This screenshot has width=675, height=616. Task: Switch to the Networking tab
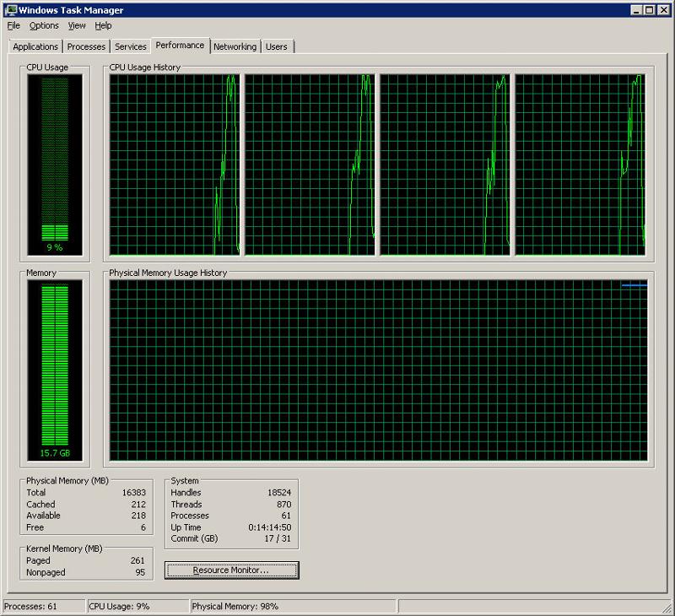tap(235, 46)
